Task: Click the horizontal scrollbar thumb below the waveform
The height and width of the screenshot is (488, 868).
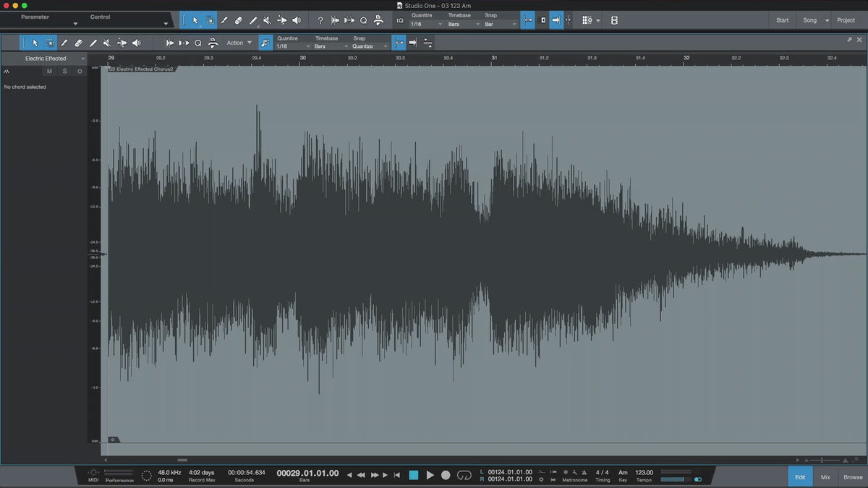Action: tap(182, 460)
